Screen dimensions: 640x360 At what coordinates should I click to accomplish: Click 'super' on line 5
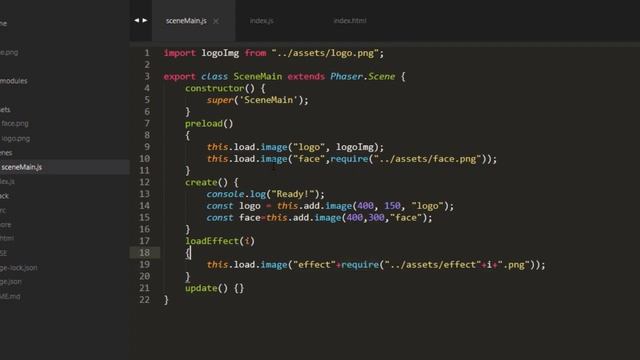[220, 100]
